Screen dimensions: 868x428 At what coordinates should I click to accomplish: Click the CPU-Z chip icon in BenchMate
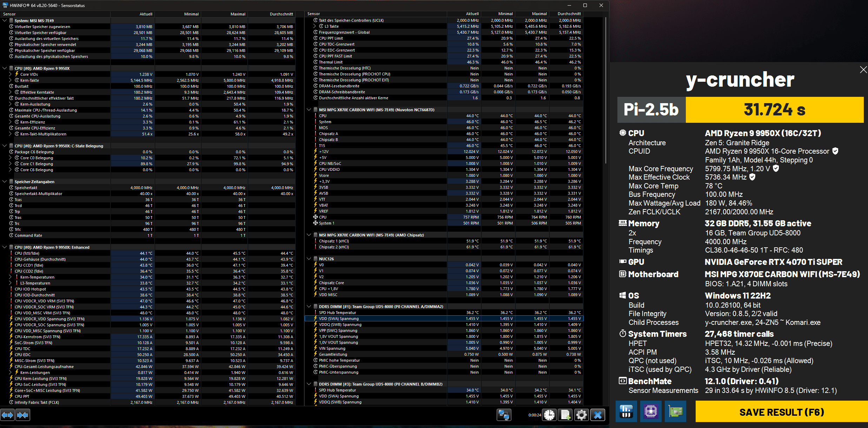click(x=651, y=411)
